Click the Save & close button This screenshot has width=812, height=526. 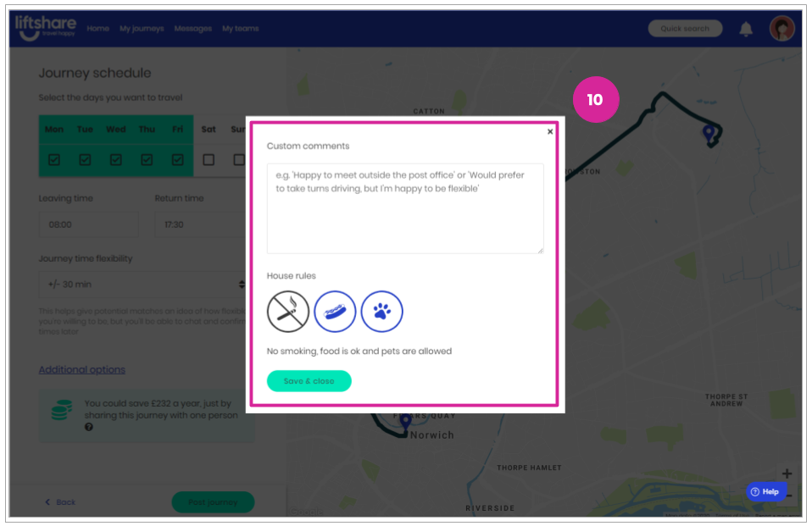[309, 381]
